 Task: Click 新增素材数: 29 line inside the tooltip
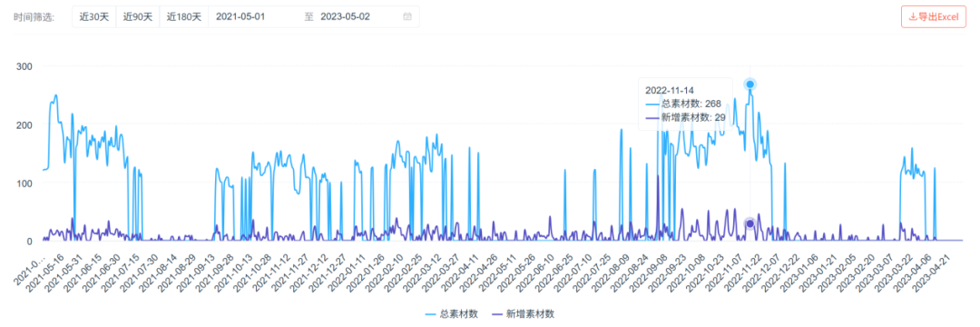(681, 117)
